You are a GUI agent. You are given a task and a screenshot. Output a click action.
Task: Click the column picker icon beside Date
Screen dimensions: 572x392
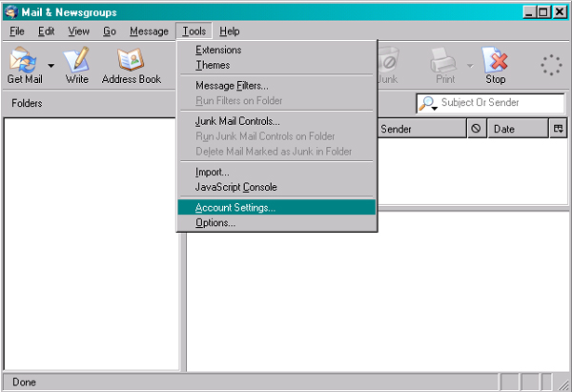pyautogui.click(x=559, y=129)
